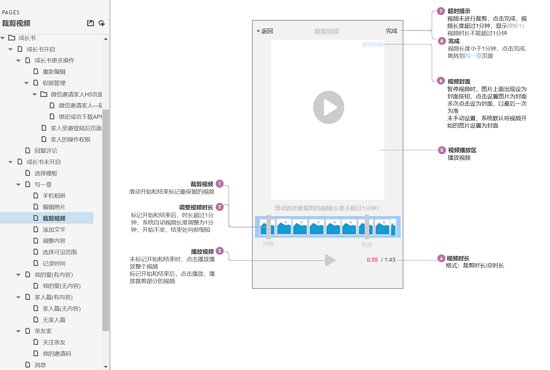Collapse the 权限管理 tree node

click(26, 83)
